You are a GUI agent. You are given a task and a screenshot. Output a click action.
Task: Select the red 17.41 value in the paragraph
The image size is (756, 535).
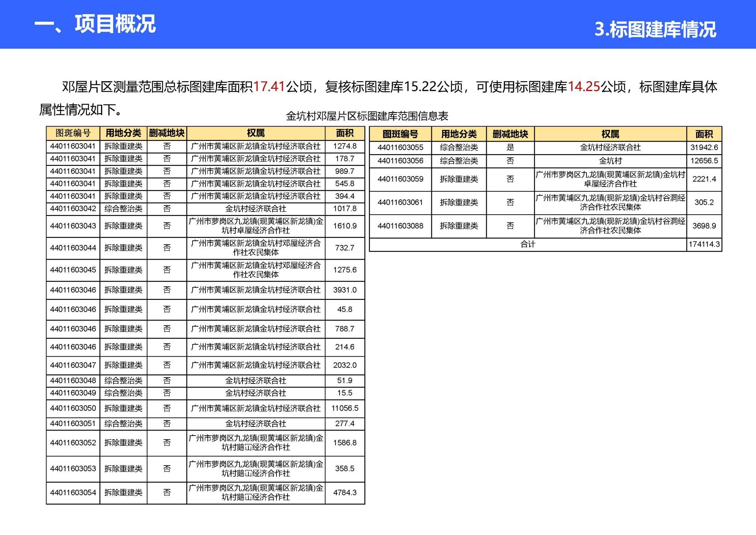pyautogui.click(x=269, y=87)
